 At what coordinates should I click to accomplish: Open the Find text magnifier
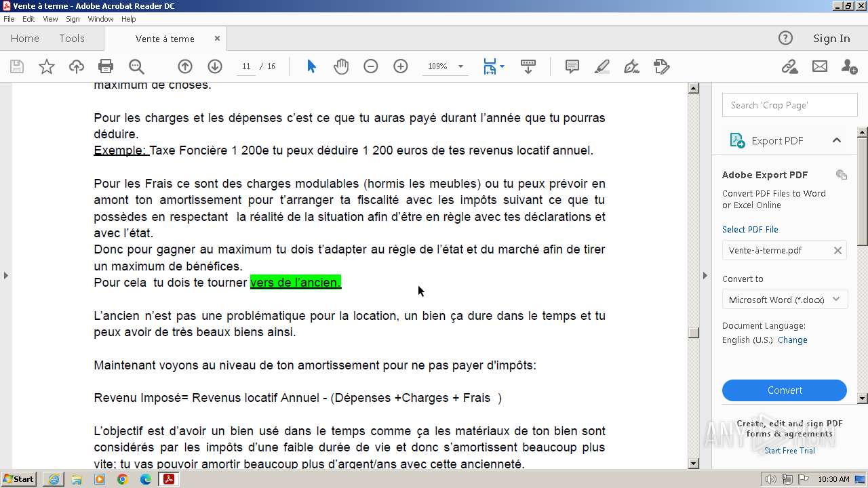[x=136, y=66]
